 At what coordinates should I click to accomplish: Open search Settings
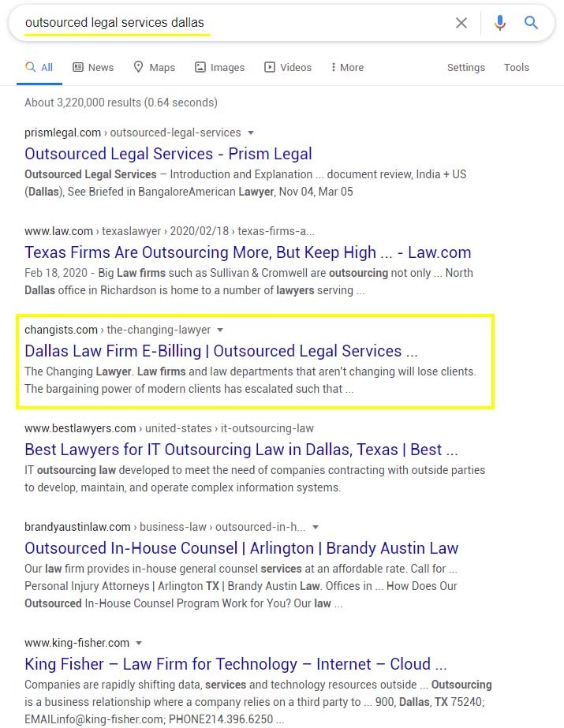465,67
